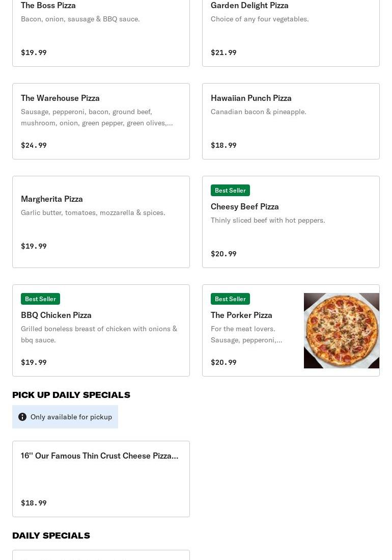Viewport: 392px width, 560px height.
Task: Click The Porker Pizza title
Action: pyautogui.click(x=241, y=315)
